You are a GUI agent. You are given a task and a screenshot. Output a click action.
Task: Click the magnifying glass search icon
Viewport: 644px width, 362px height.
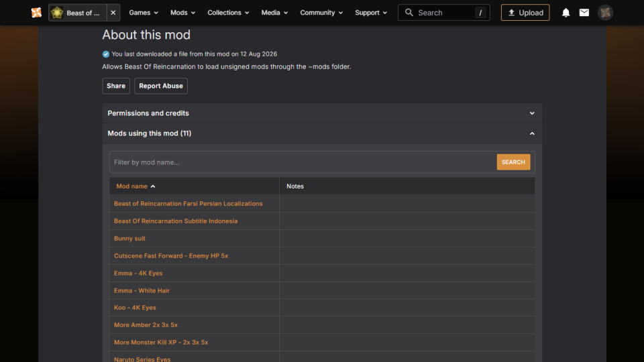tap(409, 13)
